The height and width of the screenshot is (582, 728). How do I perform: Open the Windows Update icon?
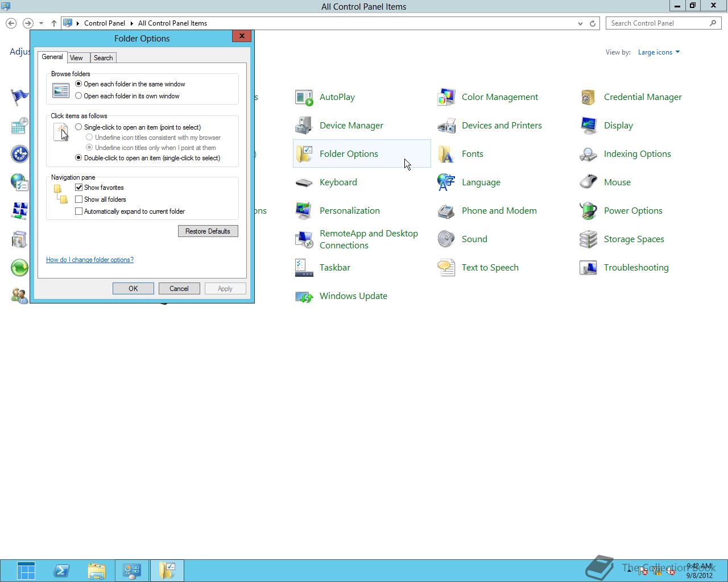[304, 296]
